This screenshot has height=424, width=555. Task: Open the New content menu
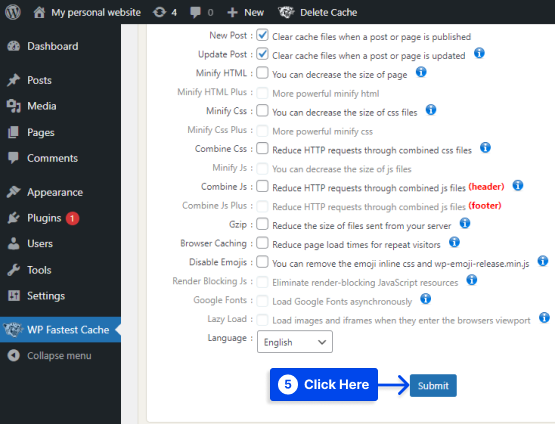pyautogui.click(x=246, y=12)
